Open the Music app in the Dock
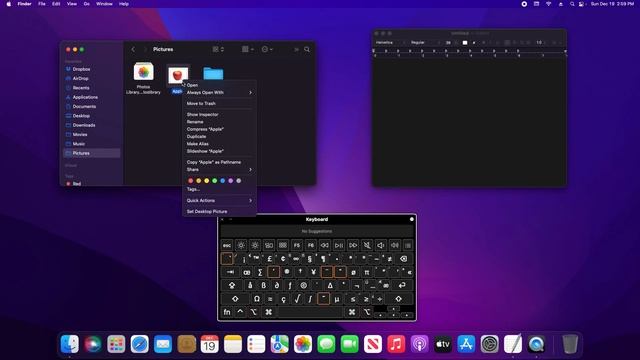Image resolution: width=640 pixels, height=360 pixels. tap(396, 344)
